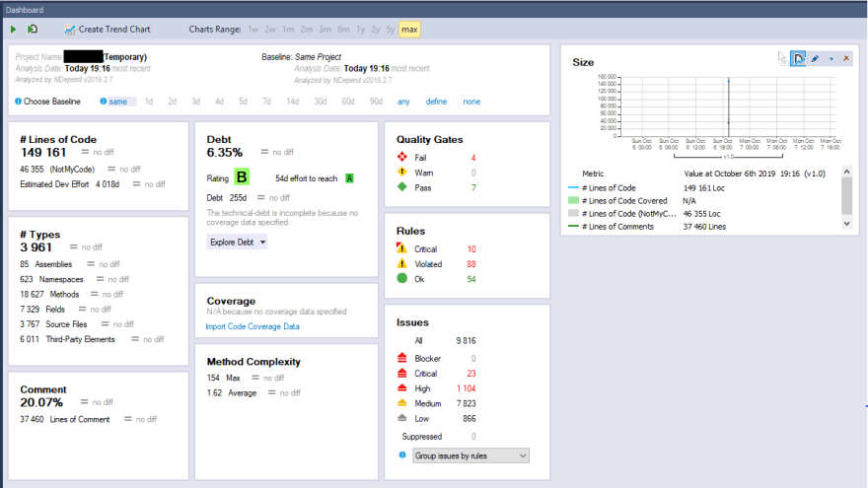Click the Quality Gates Warn icon
The image size is (868, 488).
402,173
